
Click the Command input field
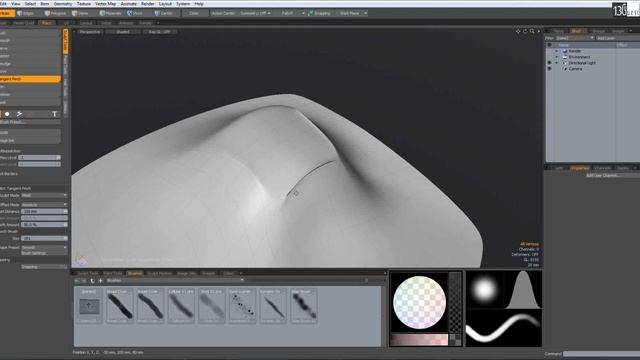pos(601,354)
